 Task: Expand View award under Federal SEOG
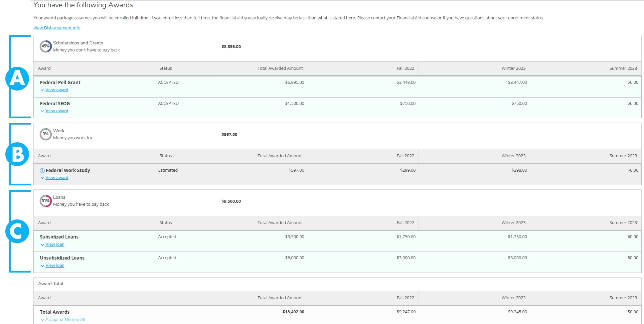point(56,111)
